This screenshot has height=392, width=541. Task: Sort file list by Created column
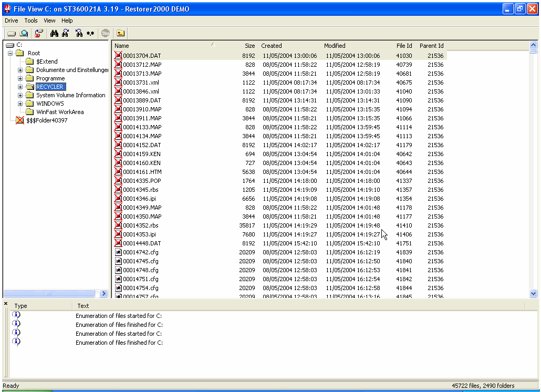click(x=289, y=46)
